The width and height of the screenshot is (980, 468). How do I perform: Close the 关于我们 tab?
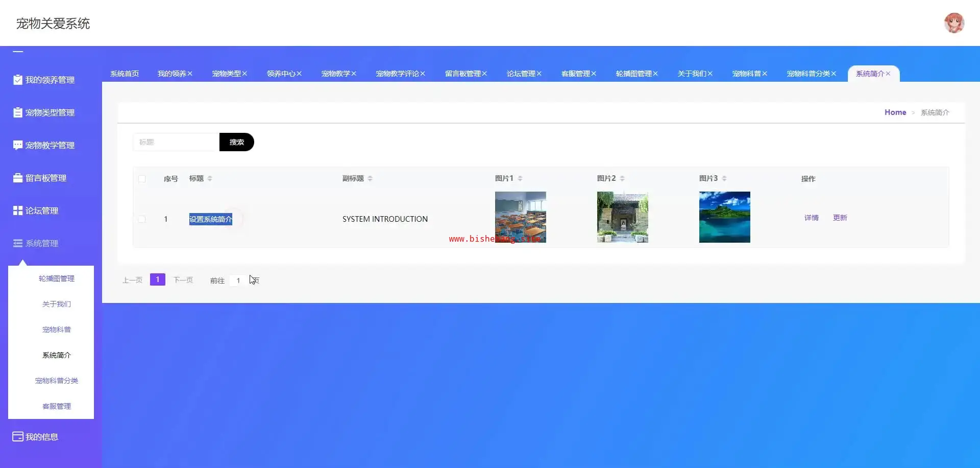710,74
